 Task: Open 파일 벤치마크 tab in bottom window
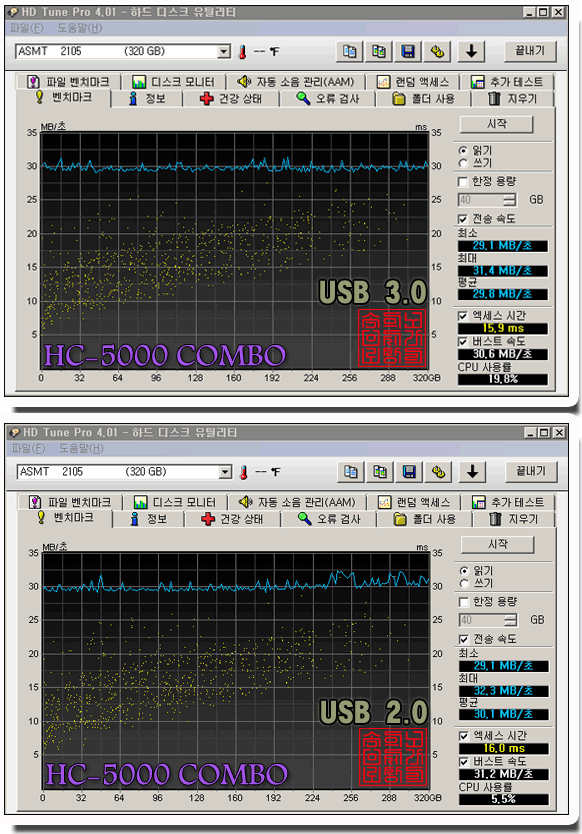[70, 502]
